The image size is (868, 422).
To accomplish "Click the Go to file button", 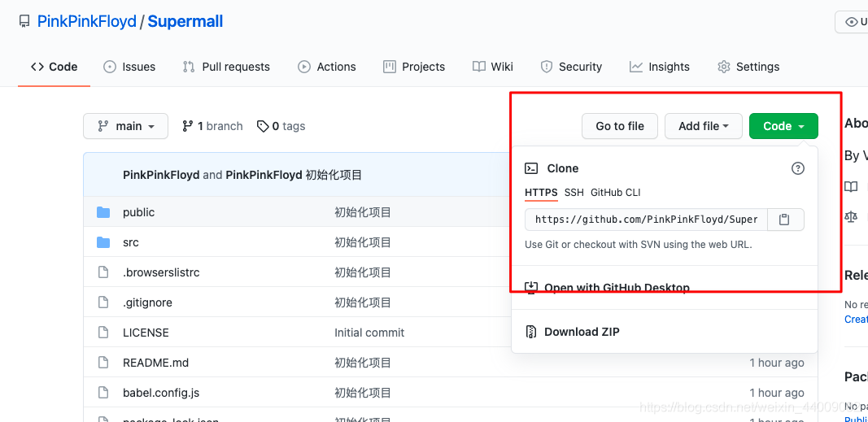I will point(620,126).
